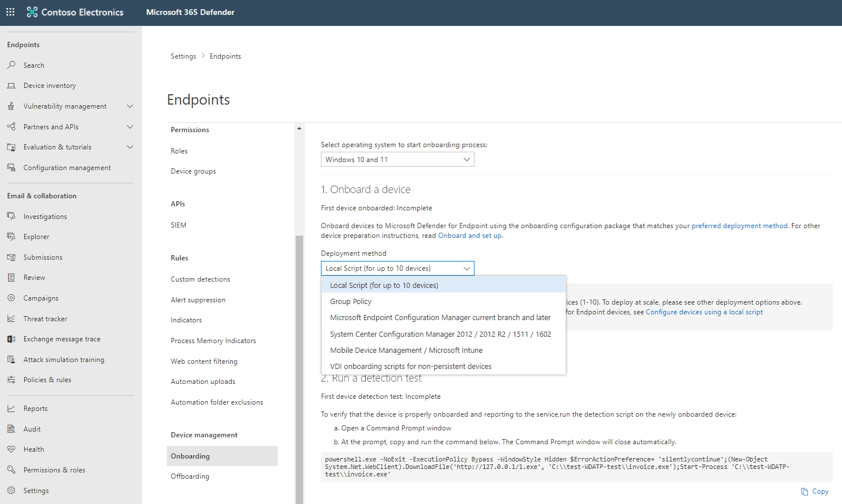The height and width of the screenshot is (504, 842).
Task: Open the Onboard and set up link
Action: click(469, 236)
